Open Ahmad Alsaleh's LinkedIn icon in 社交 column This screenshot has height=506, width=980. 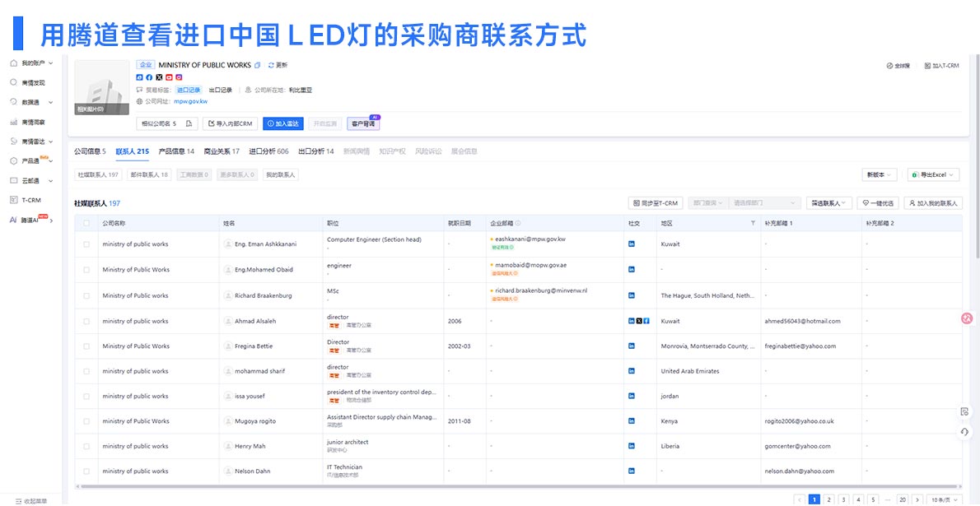coord(632,320)
